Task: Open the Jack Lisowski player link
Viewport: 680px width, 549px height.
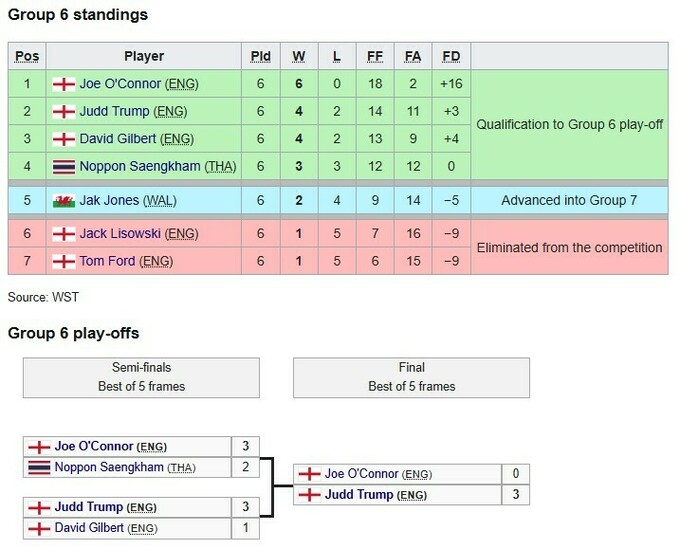Action: (x=120, y=235)
